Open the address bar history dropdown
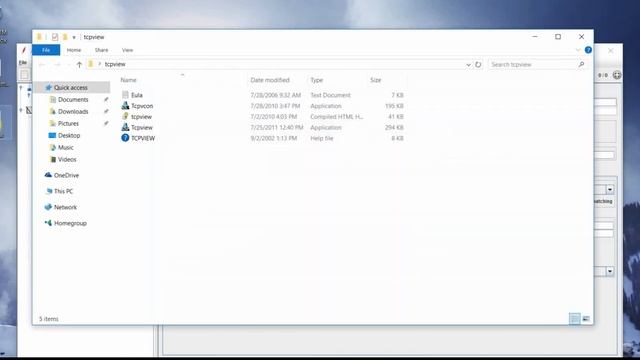 468,64
